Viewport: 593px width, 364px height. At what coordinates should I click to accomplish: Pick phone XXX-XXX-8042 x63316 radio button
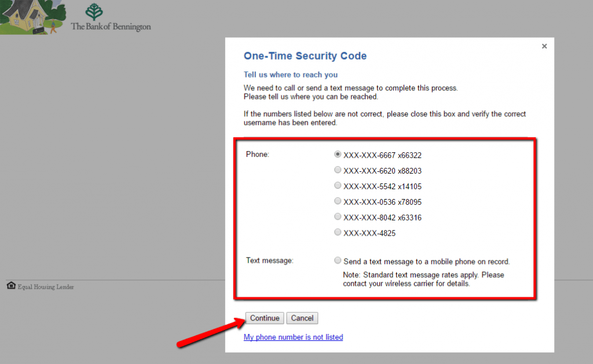(338, 216)
